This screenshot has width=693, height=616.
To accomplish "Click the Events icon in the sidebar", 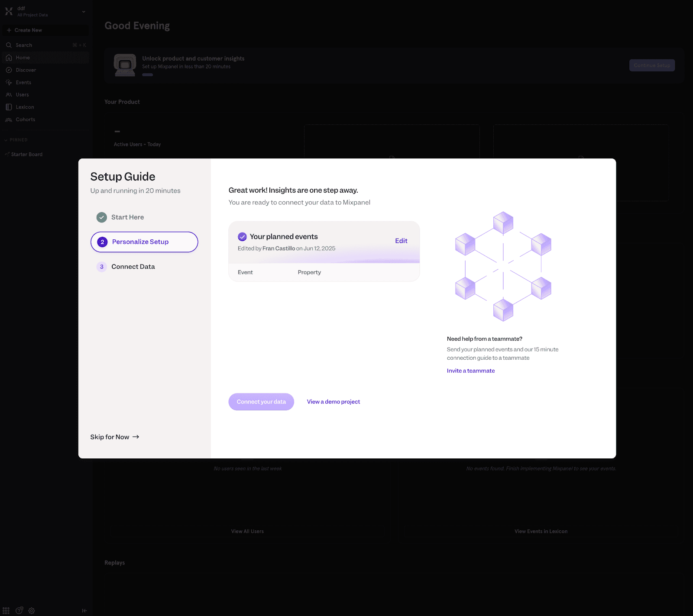I will point(9,82).
